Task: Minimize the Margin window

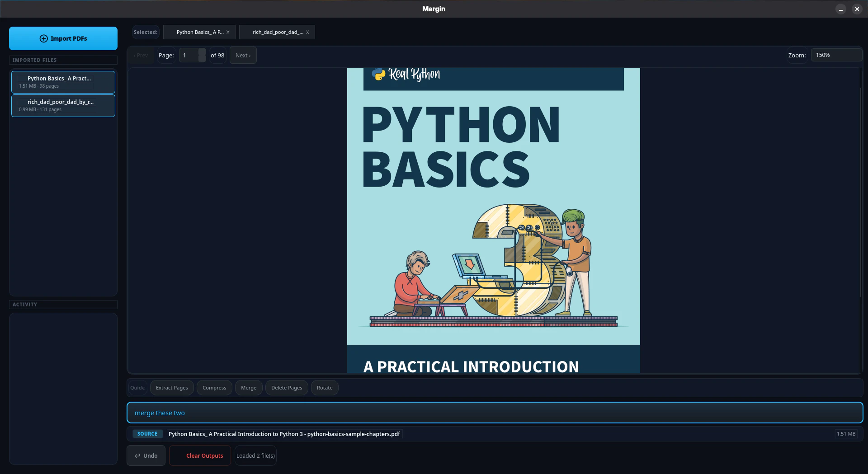Action: (x=840, y=9)
